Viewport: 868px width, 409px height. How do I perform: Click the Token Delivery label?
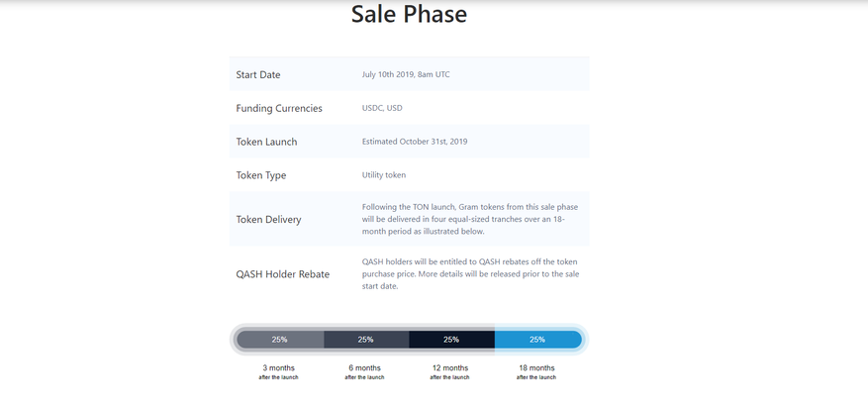(x=268, y=220)
